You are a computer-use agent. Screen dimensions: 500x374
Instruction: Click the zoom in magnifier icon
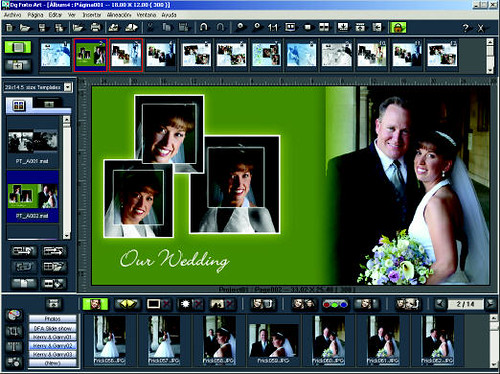click(240, 27)
